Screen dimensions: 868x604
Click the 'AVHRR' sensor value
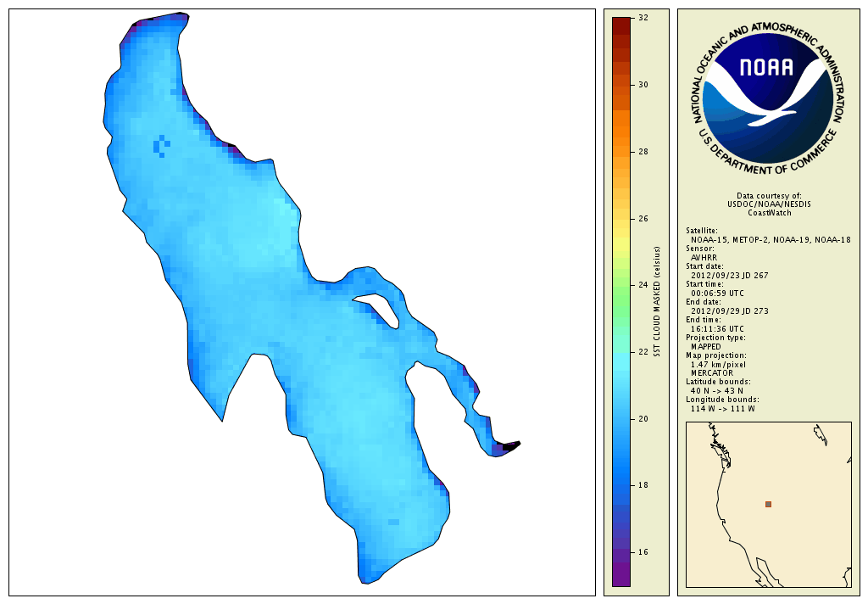(704, 258)
